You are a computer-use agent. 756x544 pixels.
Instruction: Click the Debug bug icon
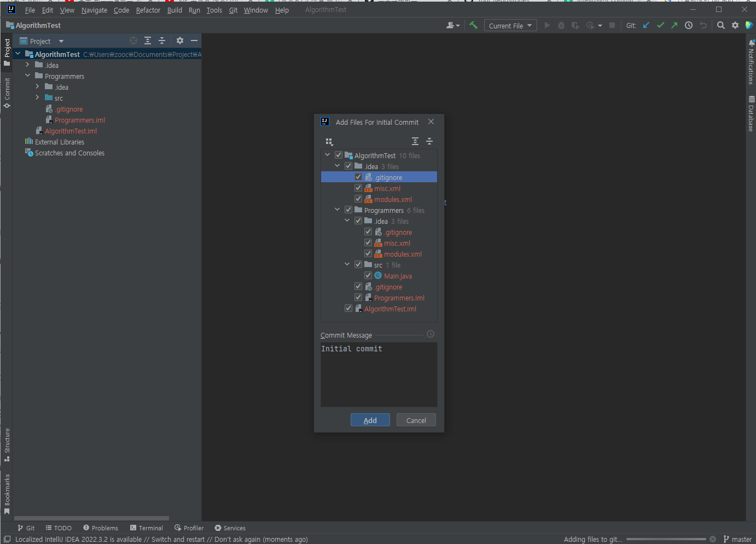561,25
